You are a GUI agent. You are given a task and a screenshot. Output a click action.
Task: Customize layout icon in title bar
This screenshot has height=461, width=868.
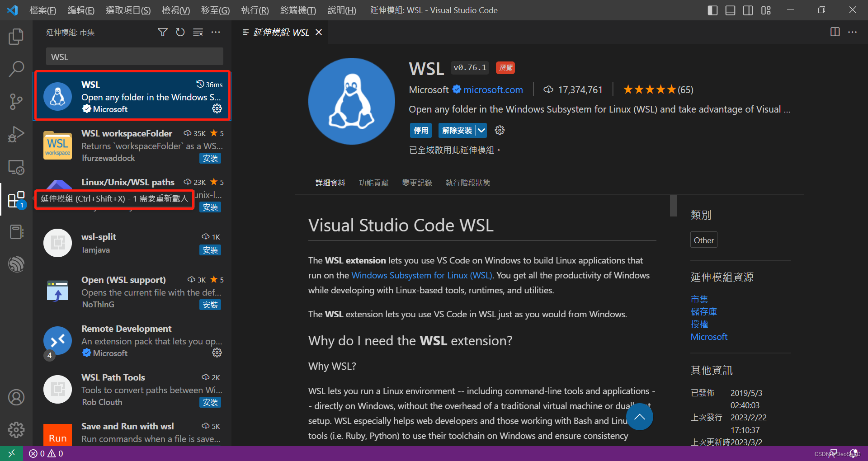point(766,10)
